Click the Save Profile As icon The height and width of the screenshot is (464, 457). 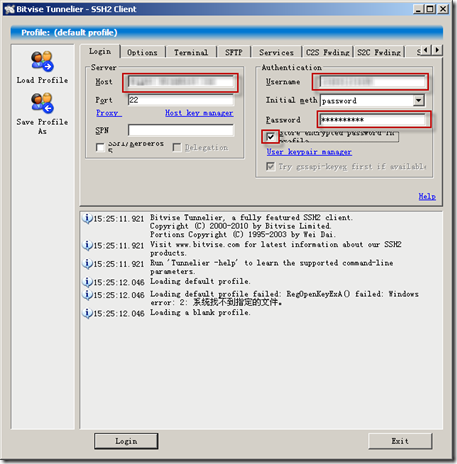click(42, 103)
